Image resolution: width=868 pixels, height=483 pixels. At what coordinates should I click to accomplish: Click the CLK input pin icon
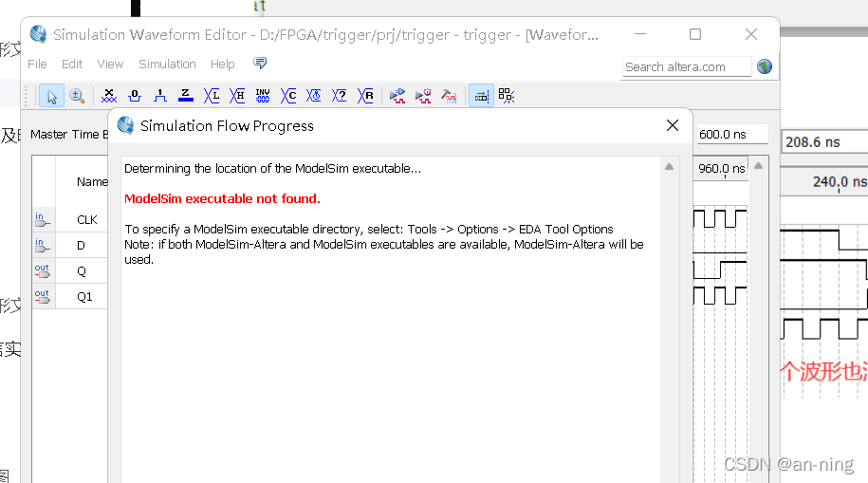click(x=42, y=220)
